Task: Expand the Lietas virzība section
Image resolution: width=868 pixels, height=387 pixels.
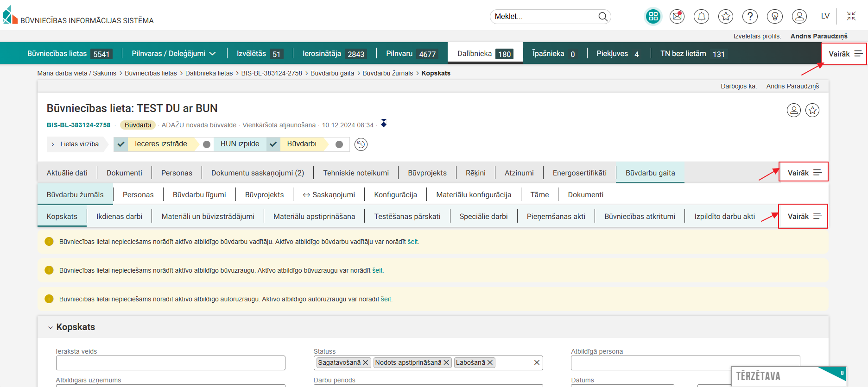Action: pyautogui.click(x=75, y=144)
